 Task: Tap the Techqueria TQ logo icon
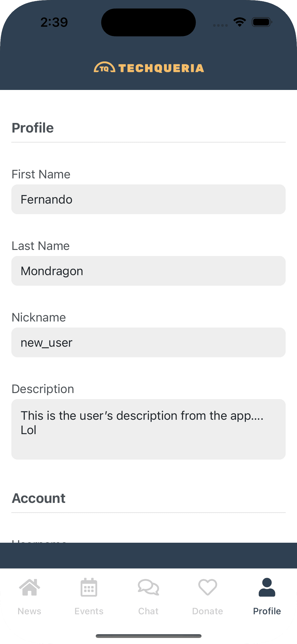[x=105, y=68]
